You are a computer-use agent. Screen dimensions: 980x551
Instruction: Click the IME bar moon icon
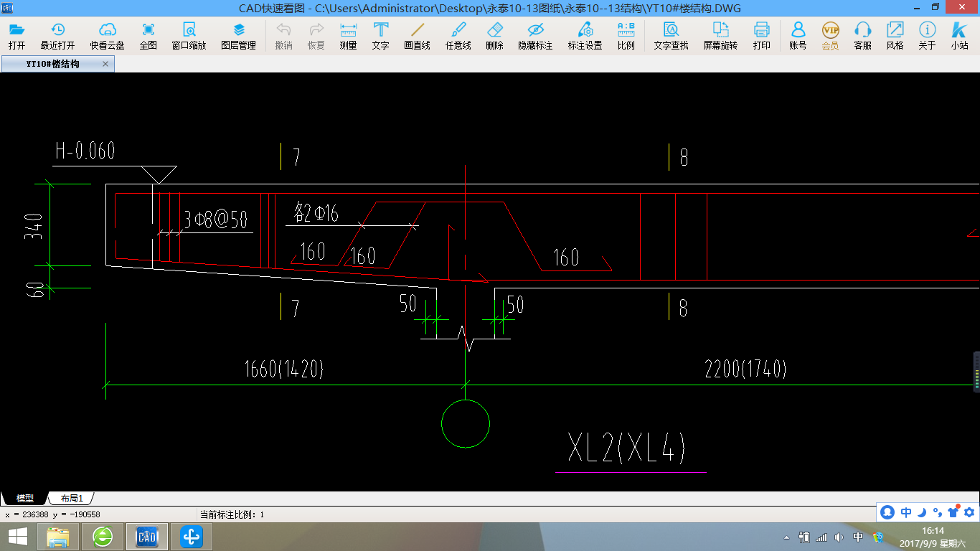pos(922,512)
